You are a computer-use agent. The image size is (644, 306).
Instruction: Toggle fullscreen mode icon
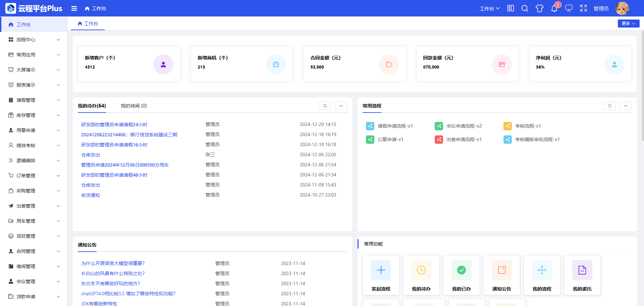tap(584, 8)
